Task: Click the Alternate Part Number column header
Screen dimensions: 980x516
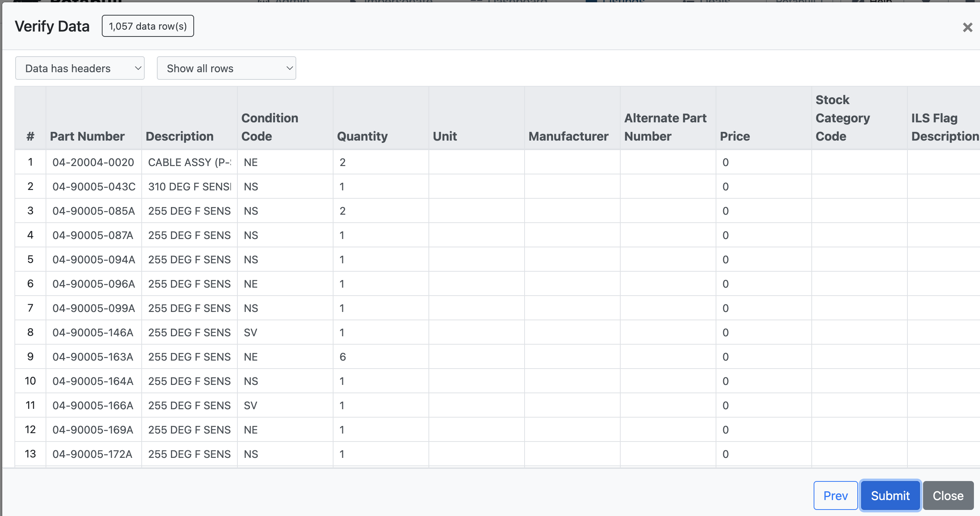Action: pos(665,127)
